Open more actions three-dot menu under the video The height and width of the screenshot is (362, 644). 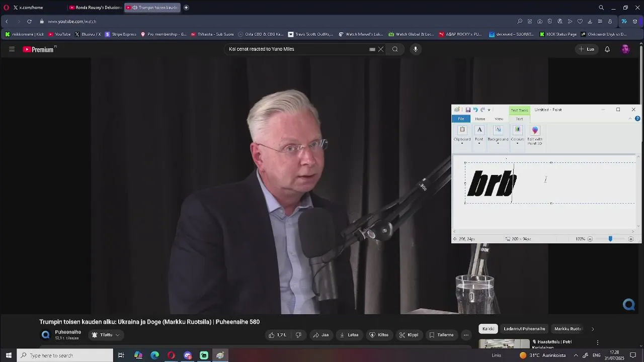[466, 335]
